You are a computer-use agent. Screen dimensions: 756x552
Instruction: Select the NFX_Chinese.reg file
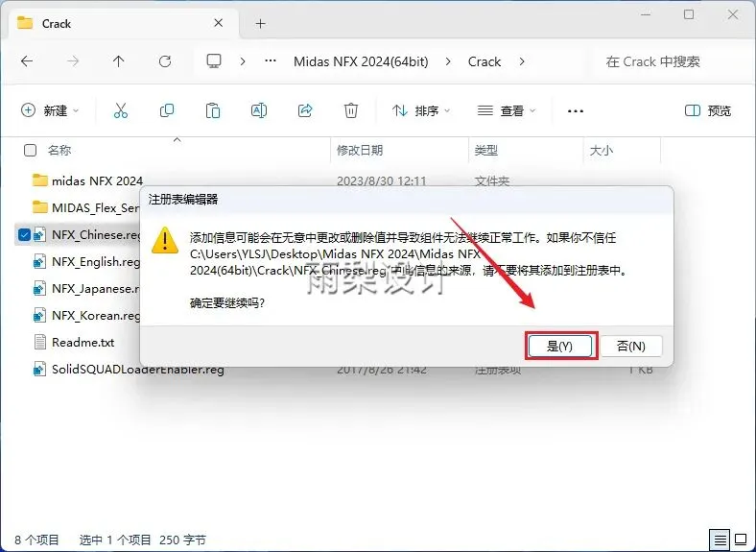pyautogui.click(x=96, y=234)
